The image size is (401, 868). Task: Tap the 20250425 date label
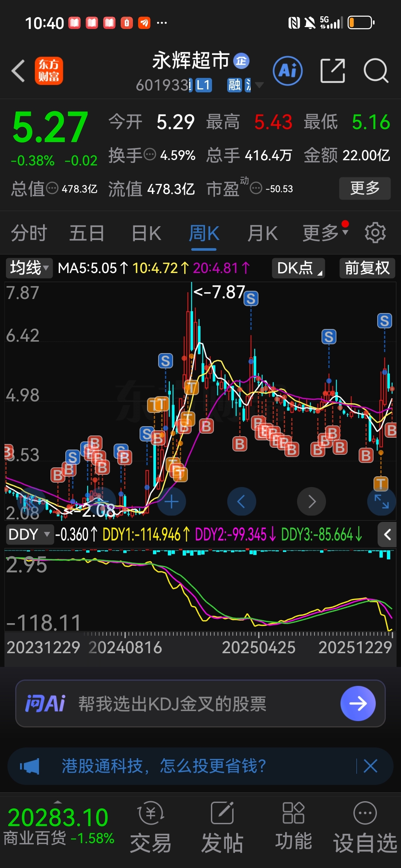pos(258,647)
